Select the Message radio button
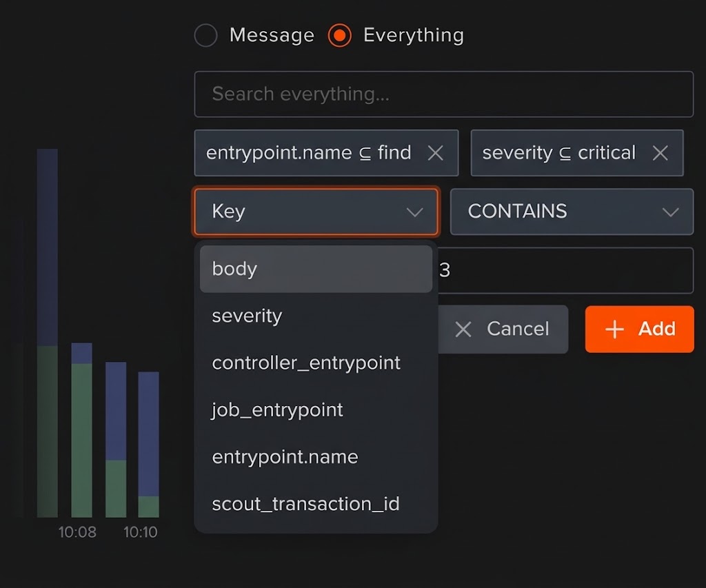Screen dimensions: 706x588 205,35
